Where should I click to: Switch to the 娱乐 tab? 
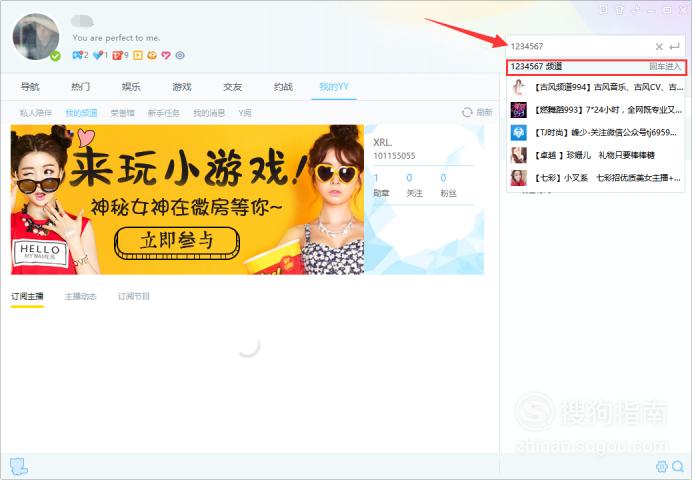[131, 86]
